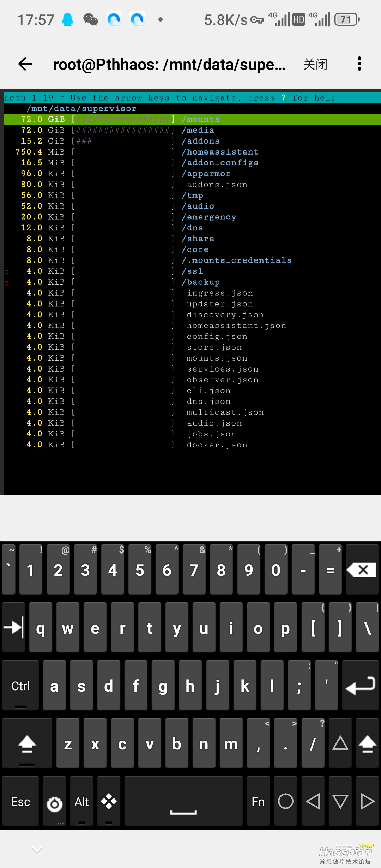Tap the backslash pipe key
Viewport: 381px width, 868px height.
coord(367,627)
